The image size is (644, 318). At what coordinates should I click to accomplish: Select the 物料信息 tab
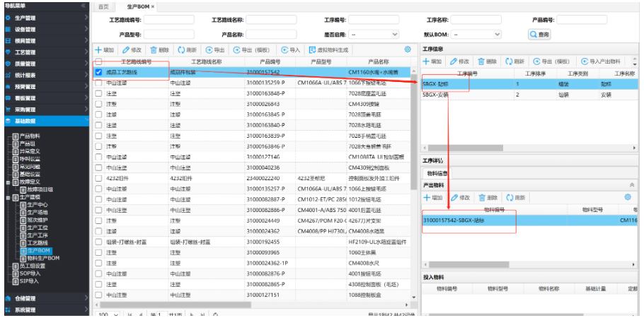pyautogui.click(x=436, y=173)
